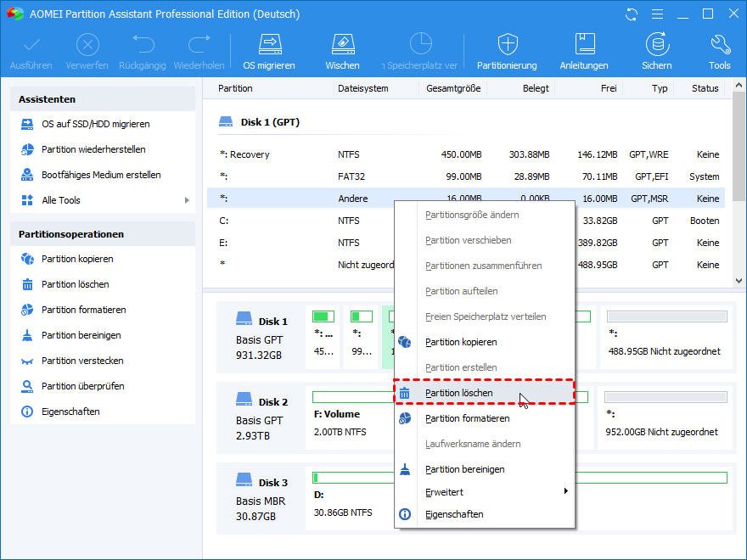
Task: Select Laufwerksname ändern in context menu
Action: (484, 444)
